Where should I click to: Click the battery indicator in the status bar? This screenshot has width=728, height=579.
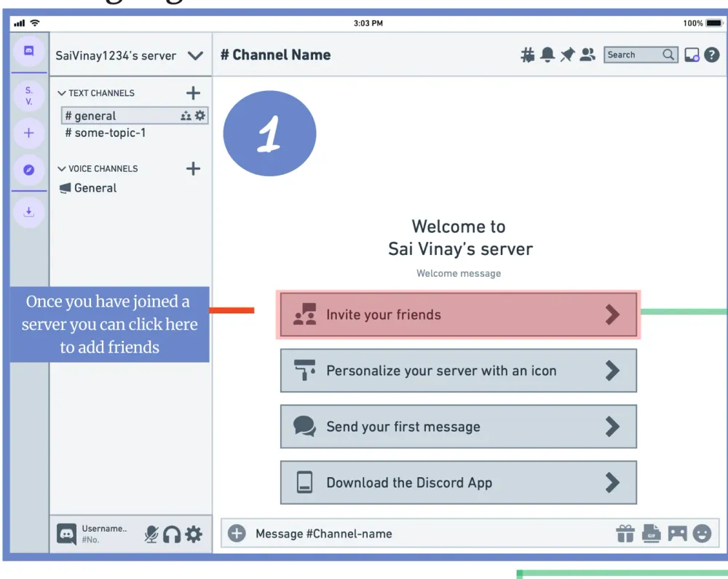[x=714, y=23]
